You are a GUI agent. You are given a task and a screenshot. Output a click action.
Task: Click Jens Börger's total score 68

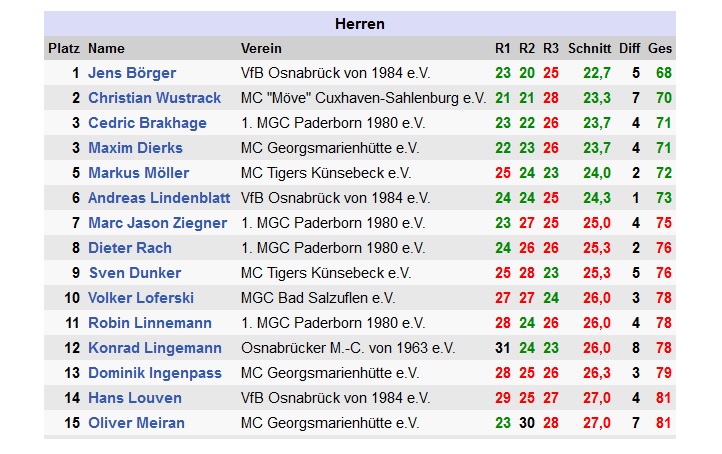tap(664, 73)
